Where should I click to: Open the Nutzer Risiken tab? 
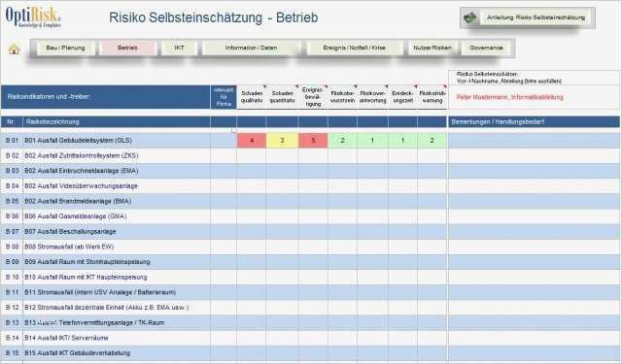pos(432,48)
